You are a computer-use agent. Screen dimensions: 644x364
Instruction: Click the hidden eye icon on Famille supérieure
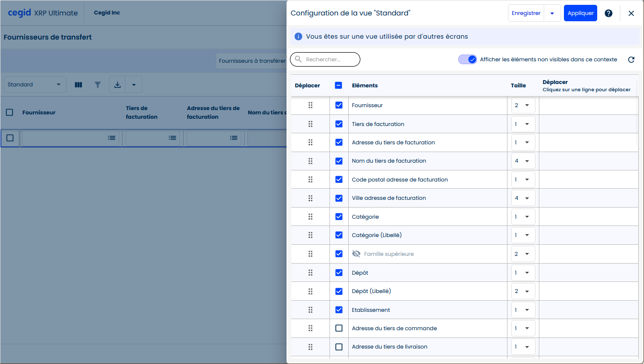[356, 254]
